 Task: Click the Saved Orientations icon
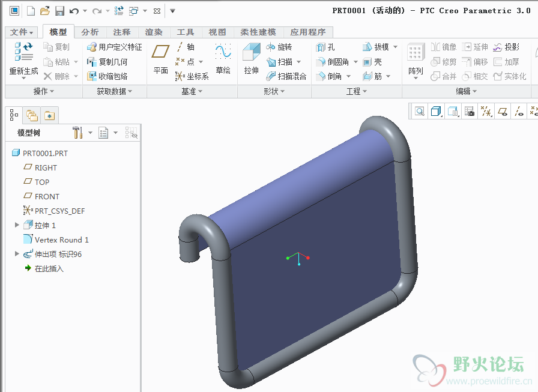click(x=453, y=111)
